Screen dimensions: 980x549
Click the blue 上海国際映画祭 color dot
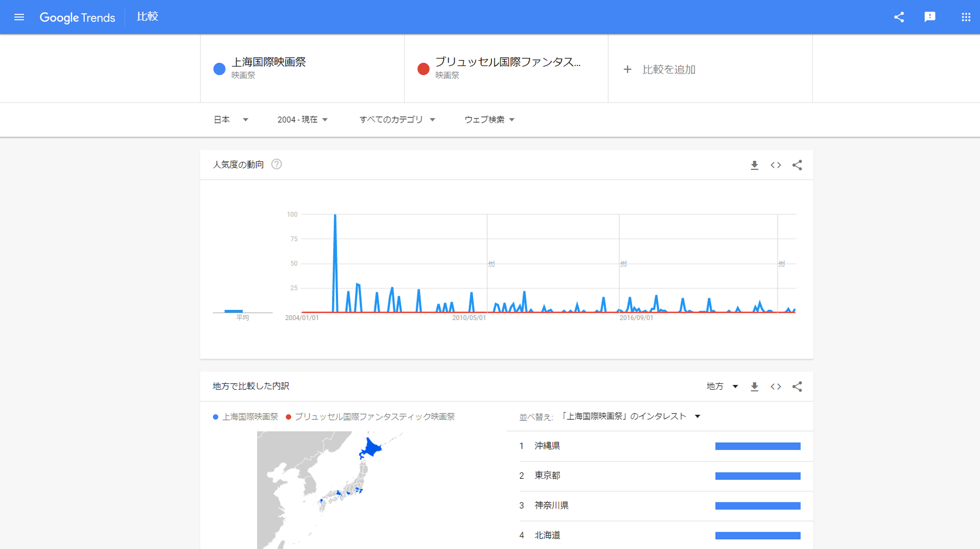[219, 69]
